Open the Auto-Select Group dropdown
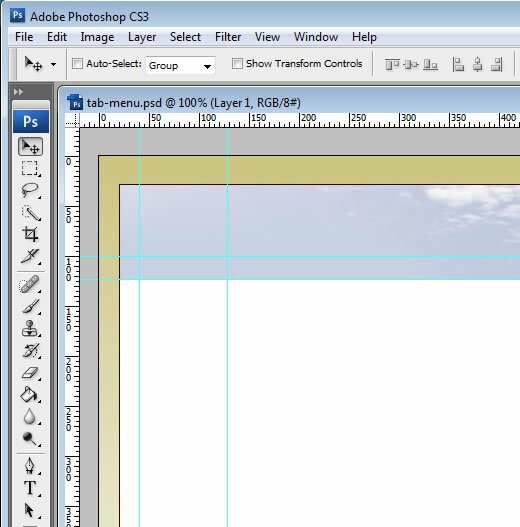The width and height of the screenshot is (520, 527). 181,65
